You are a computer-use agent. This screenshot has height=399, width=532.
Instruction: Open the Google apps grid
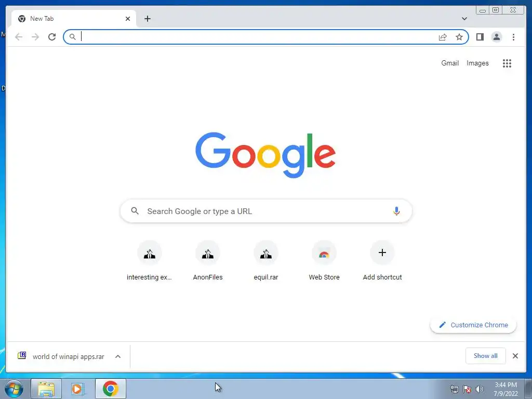coord(507,63)
